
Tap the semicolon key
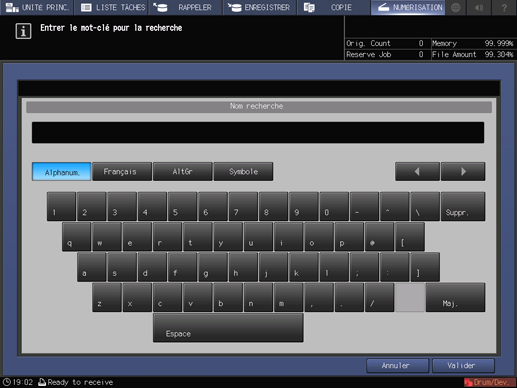(x=364, y=267)
